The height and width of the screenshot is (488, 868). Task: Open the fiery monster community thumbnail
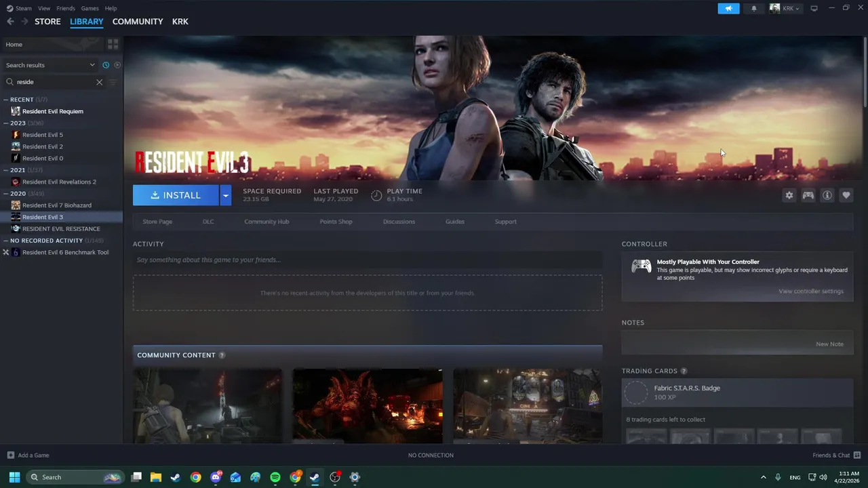click(x=368, y=406)
